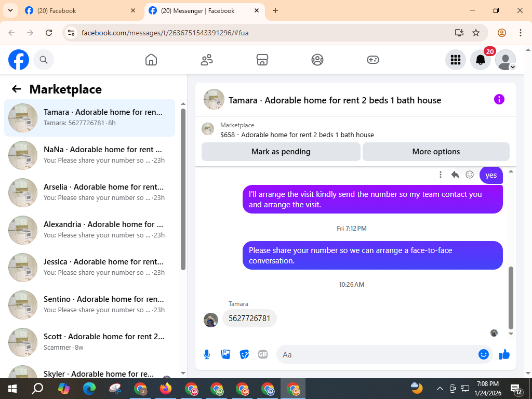
Task: Reload the page
Action: click(49, 33)
